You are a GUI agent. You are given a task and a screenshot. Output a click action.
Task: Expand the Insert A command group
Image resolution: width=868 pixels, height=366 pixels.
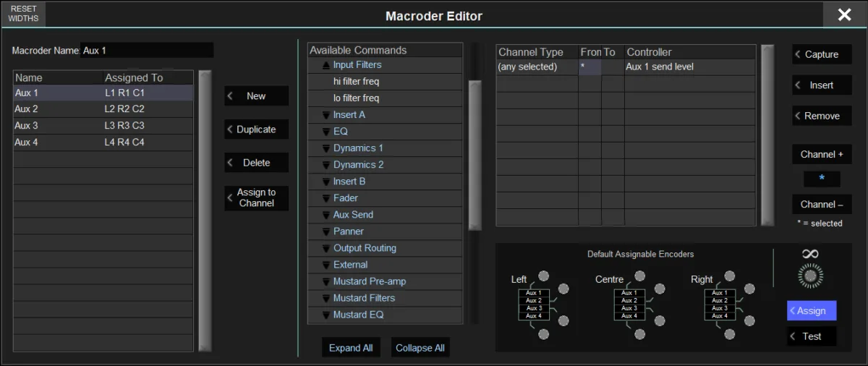(x=326, y=115)
